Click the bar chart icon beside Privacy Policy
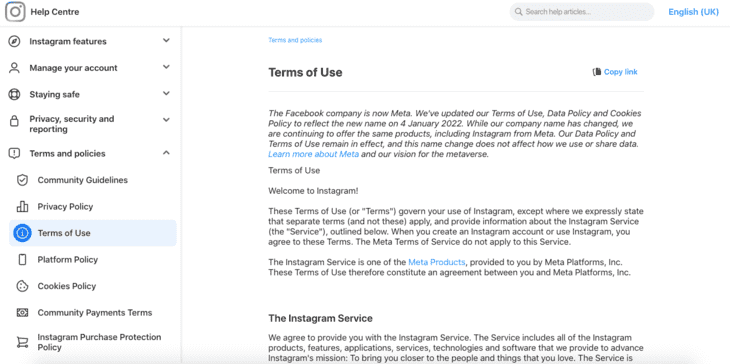The width and height of the screenshot is (730, 364). point(22,207)
